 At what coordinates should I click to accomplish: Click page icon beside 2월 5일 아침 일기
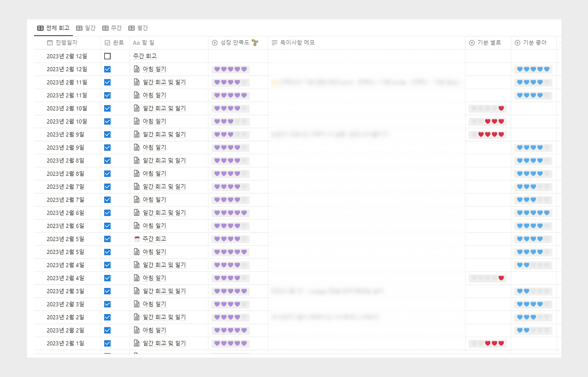click(x=136, y=252)
